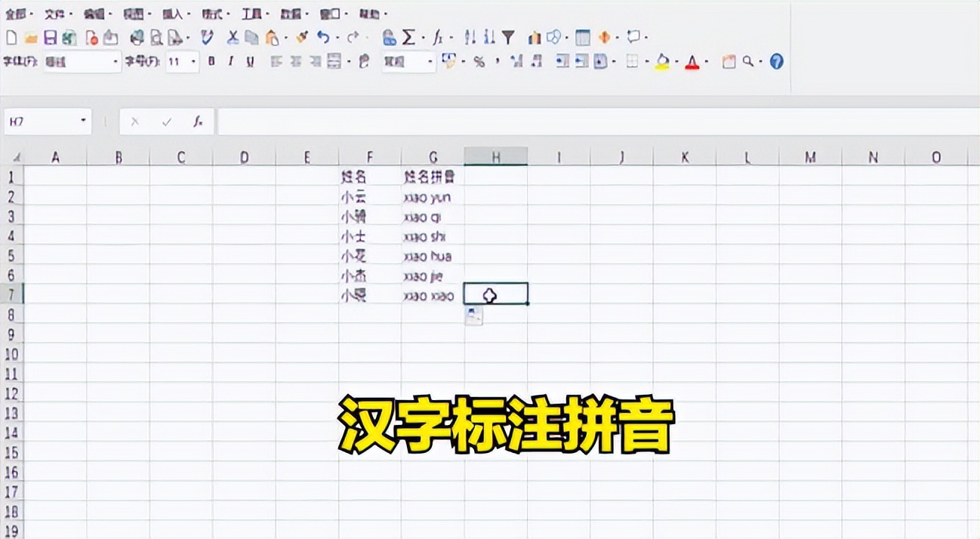Screen dimensions: 980x539
Task: Toggle Align Left
Action: pyautogui.click(x=276, y=62)
